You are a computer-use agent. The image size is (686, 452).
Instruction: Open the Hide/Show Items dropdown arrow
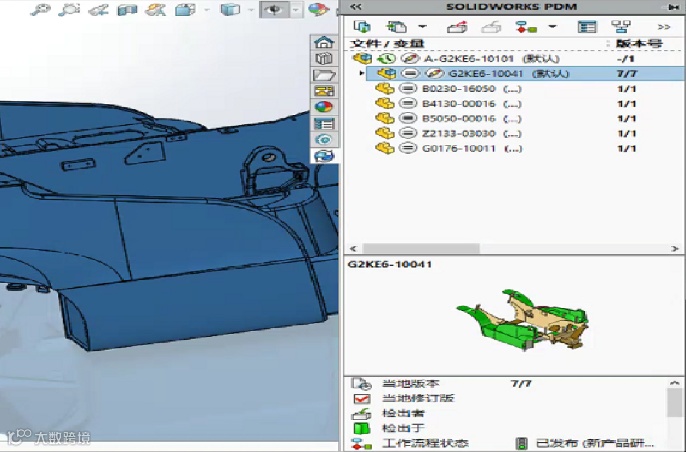click(296, 9)
